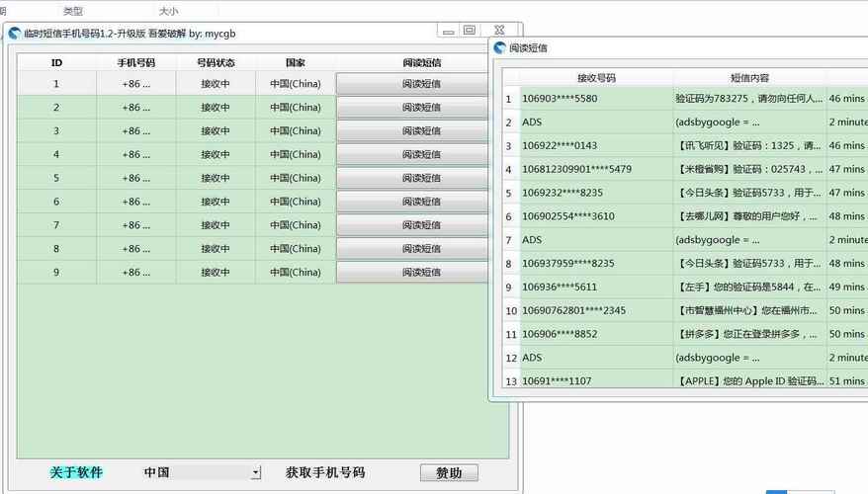The height and width of the screenshot is (494, 868).
Task: Select the 左手 verification message
Action: pyautogui.click(x=749, y=288)
